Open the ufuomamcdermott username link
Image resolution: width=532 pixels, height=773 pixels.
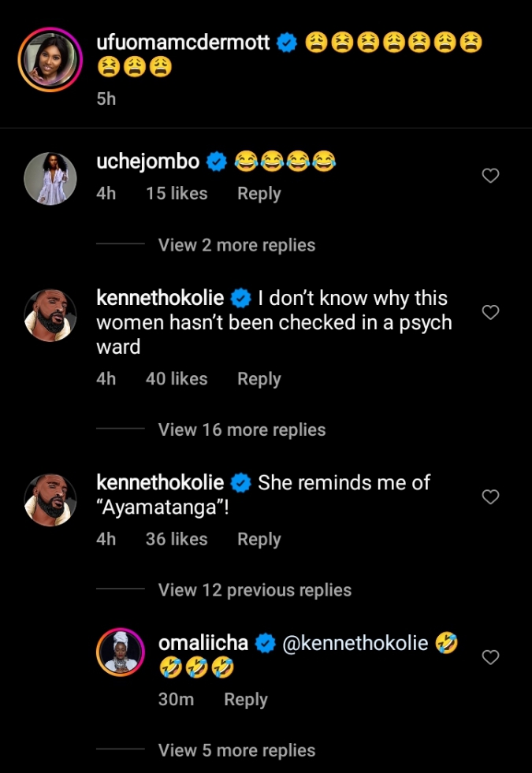coord(186,43)
